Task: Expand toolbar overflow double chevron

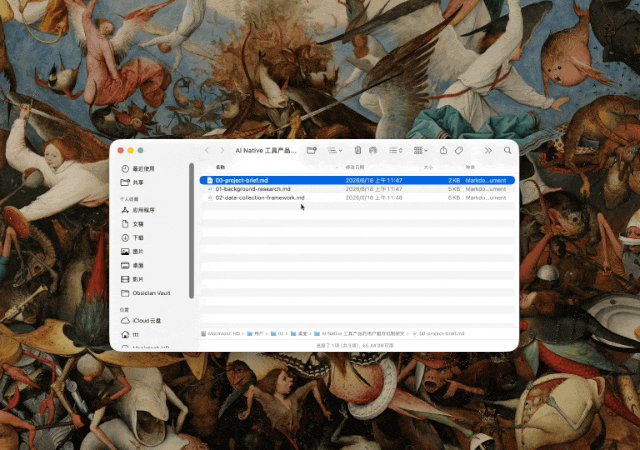Action: tap(488, 150)
